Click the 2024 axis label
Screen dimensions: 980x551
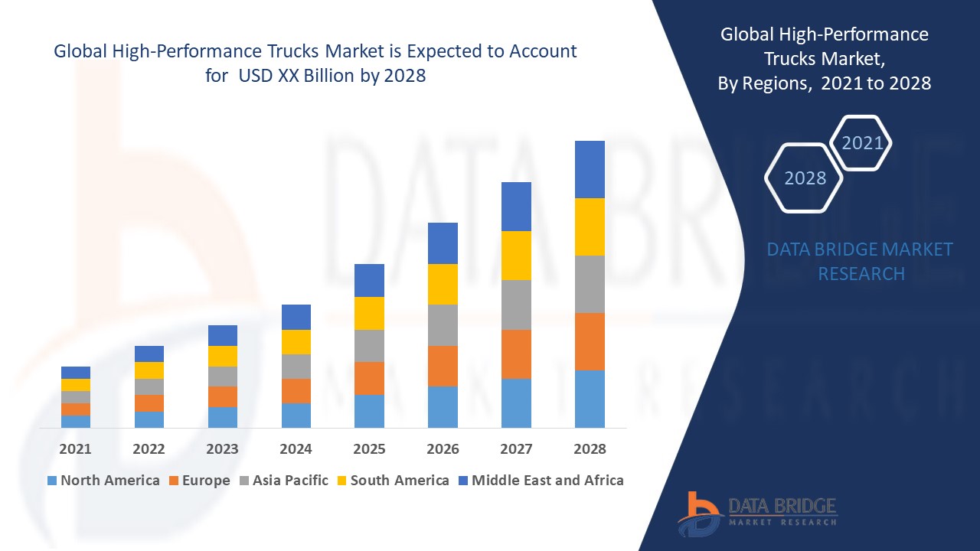[x=296, y=449]
